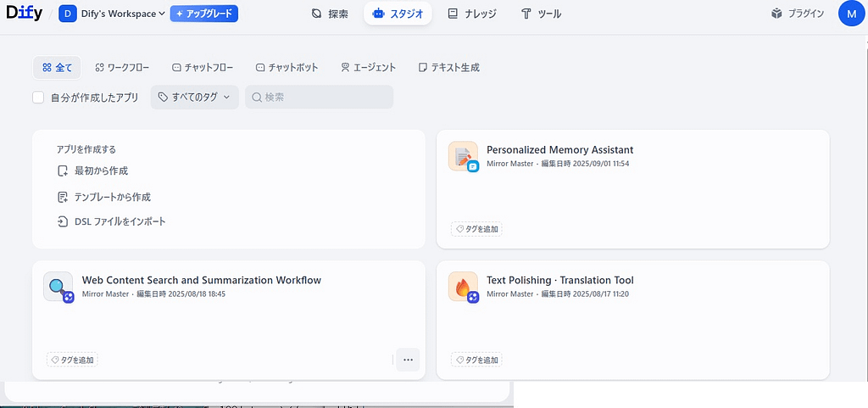Image resolution: width=868 pixels, height=408 pixels.
Task: Open the Personalized Memory Assistant app icon
Action: tap(463, 156)
